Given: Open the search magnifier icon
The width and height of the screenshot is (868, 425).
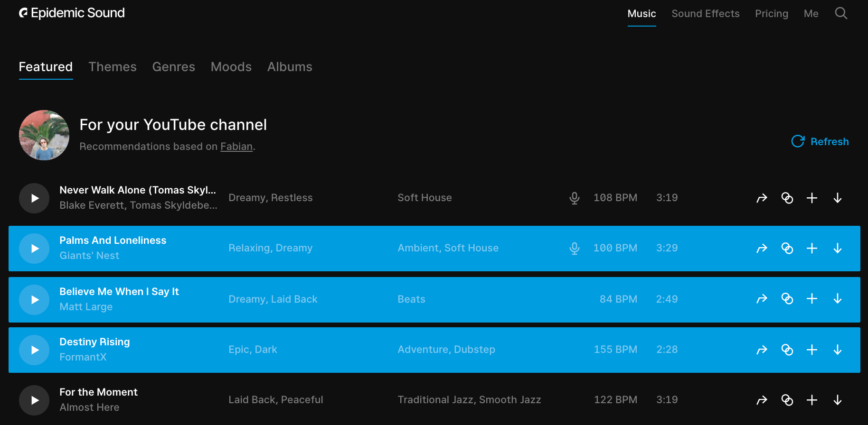Looking at the screenshot, I should (841, 13).
